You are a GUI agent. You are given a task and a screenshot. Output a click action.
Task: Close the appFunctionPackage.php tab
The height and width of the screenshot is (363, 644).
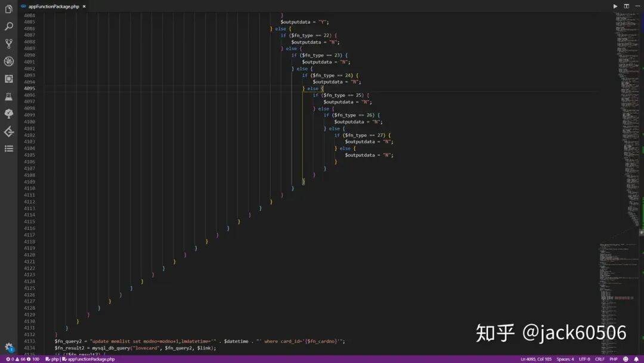84,7
